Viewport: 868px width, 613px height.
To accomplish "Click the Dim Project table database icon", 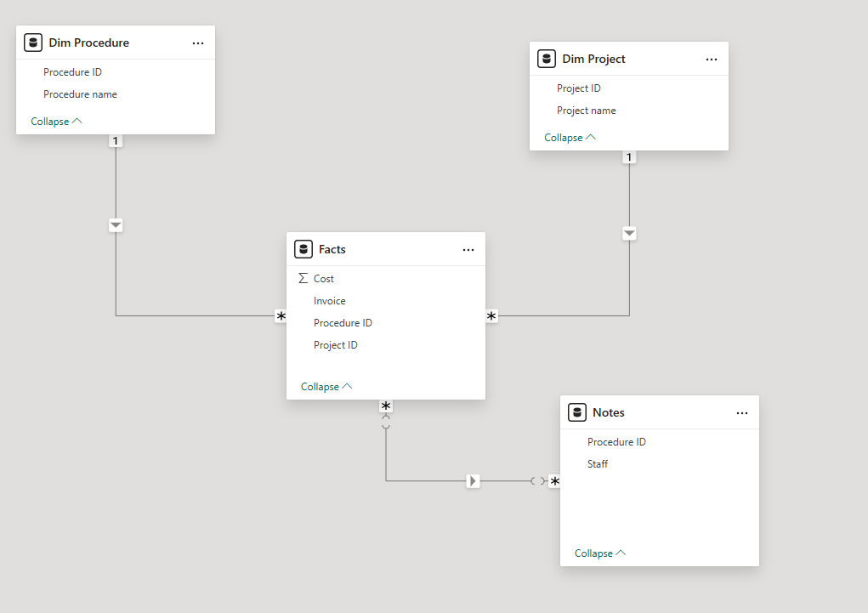I will coord(547,59).
